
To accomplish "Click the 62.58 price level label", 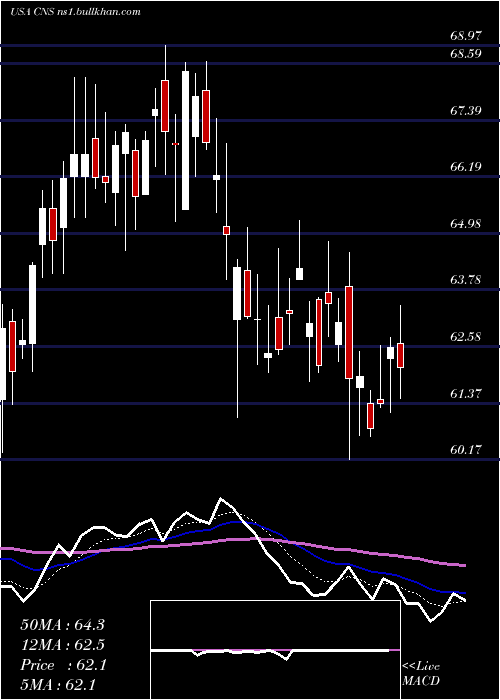I will point(466,337).
